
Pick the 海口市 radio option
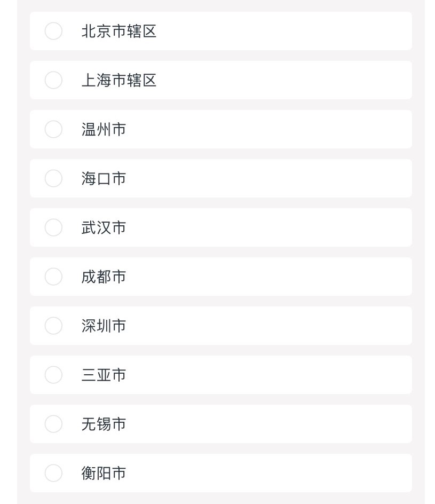click(53, 179)
